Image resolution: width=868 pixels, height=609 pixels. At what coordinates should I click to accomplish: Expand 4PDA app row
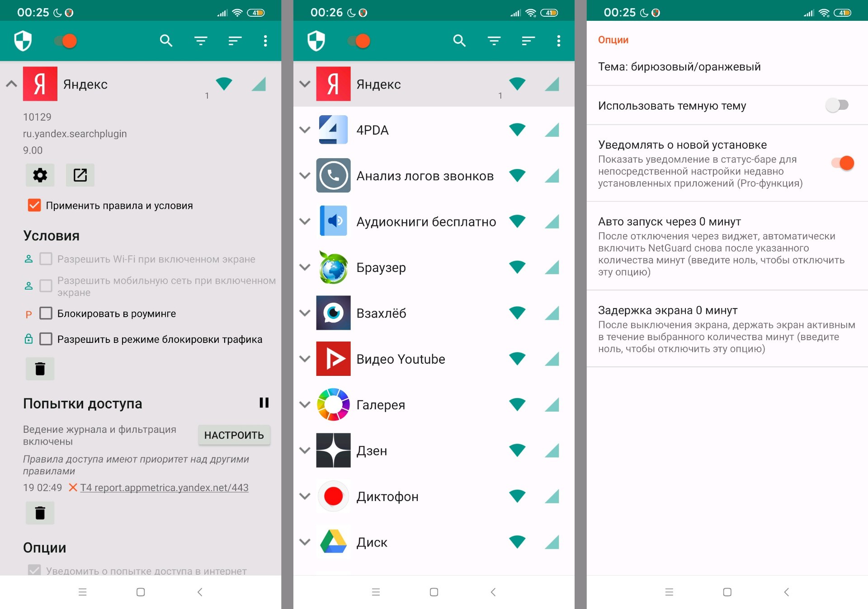pos(305,130)
